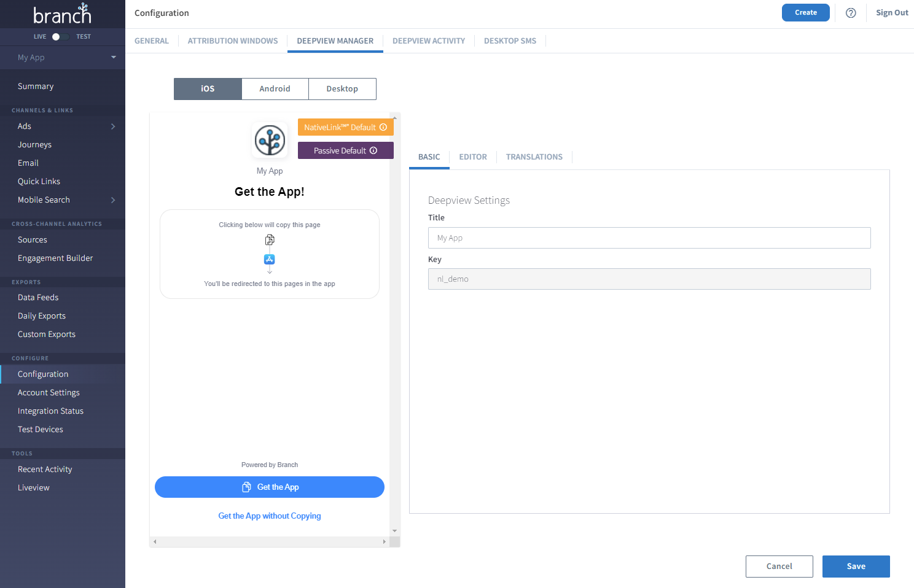Image resolution: width=914 pixels, height=588 pixels.
Task: Open the My App dropdown
Action: 63,58
